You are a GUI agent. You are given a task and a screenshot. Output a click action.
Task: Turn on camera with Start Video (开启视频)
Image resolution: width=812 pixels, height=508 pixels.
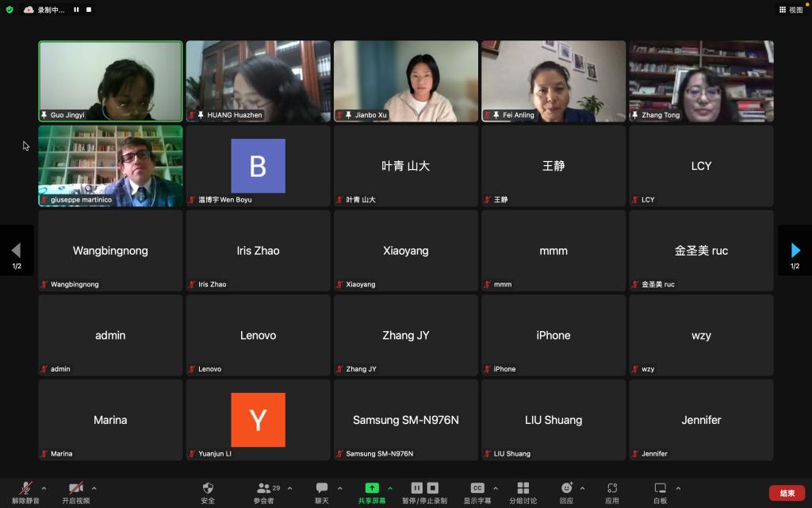point(76,488)
